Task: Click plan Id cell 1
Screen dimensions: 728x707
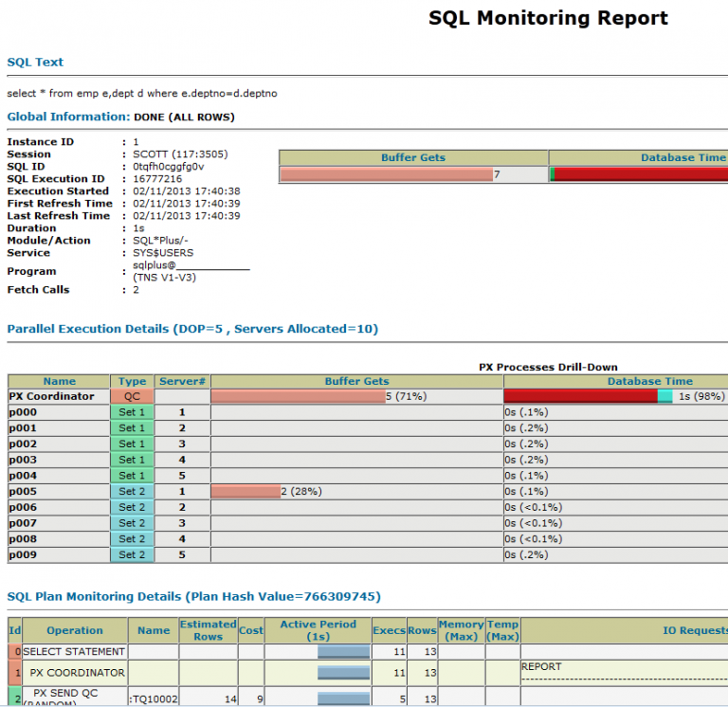Action: (x=15, y=673)
